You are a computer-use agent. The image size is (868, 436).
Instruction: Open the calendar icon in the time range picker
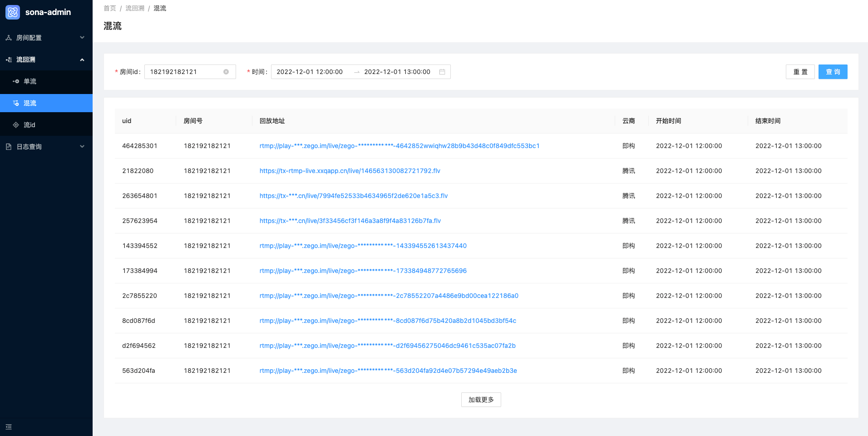point(442,72)
